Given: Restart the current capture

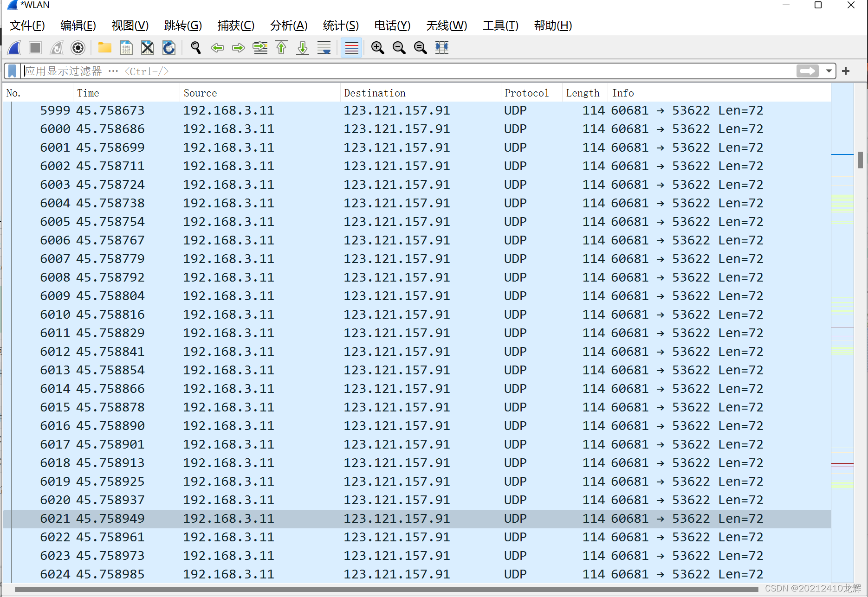Looking at the screenshot, I should pos(57,48).
